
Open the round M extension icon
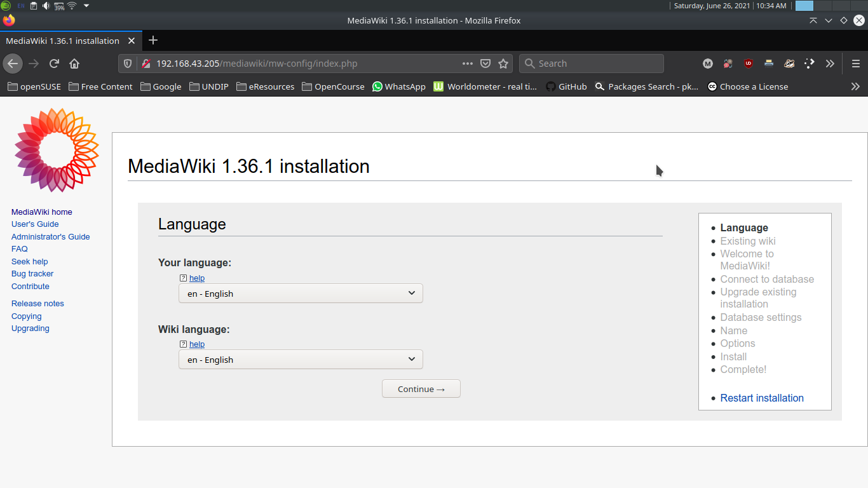(x=708, y=64)
